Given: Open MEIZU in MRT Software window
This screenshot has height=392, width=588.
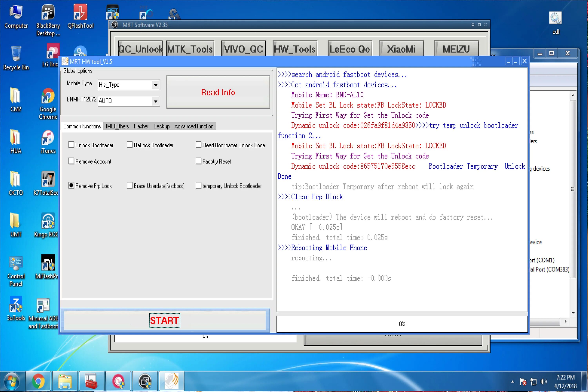Looking at the screenshot, I should [456, 49].
